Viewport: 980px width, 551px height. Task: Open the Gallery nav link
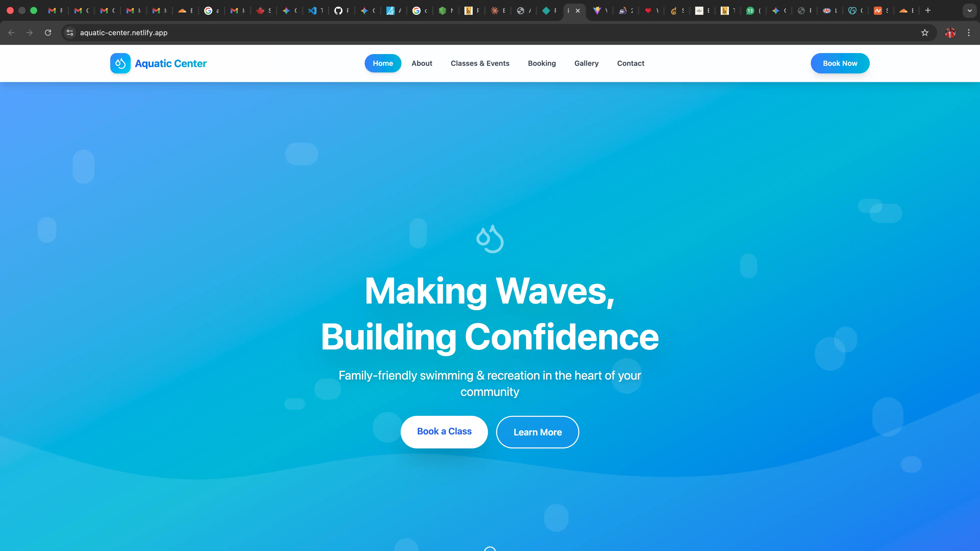click(x=586, y=63)
